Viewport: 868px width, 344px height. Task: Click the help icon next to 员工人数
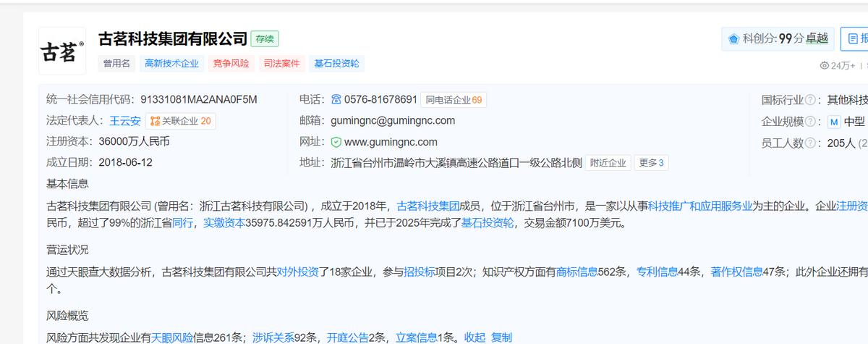[810, 143]
